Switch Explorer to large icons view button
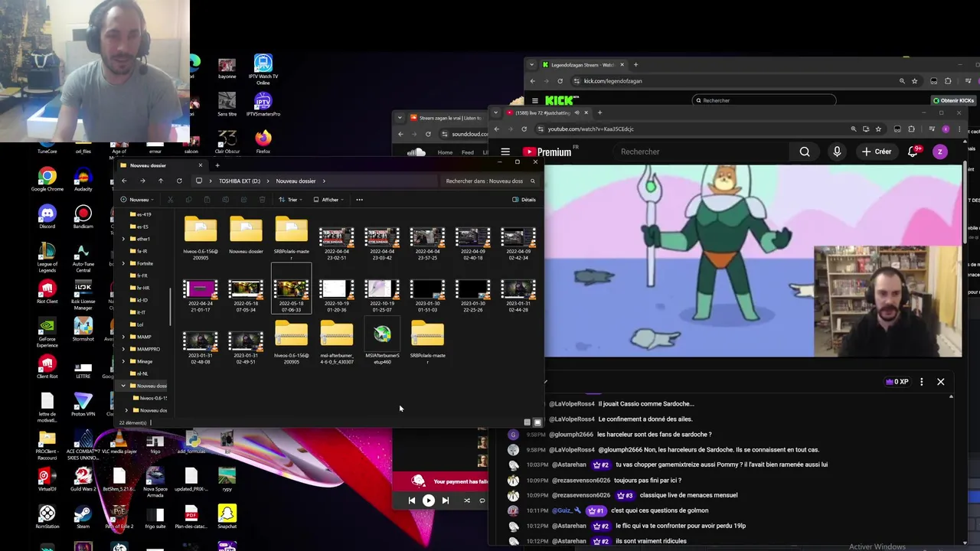The width and height of the screenshot is (980, 551). 537,422
